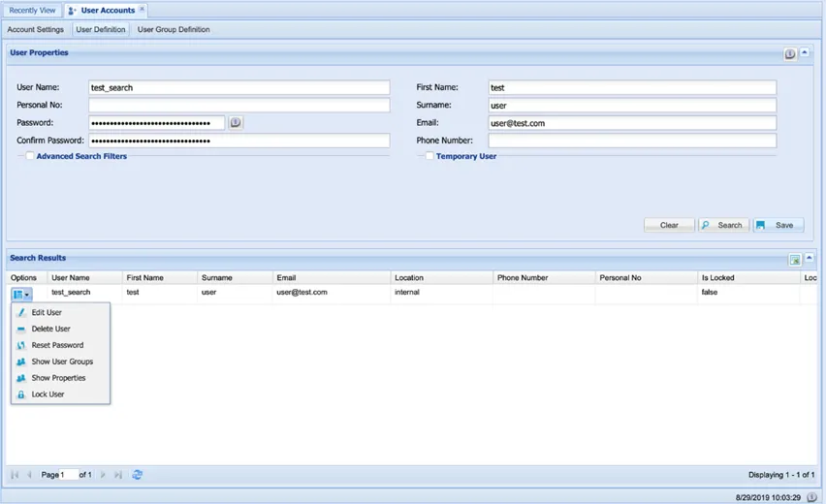Image resolution: width=826 pixels, height=504 pixels.
Task: Click the Reset Password icon
Action: 21,345
